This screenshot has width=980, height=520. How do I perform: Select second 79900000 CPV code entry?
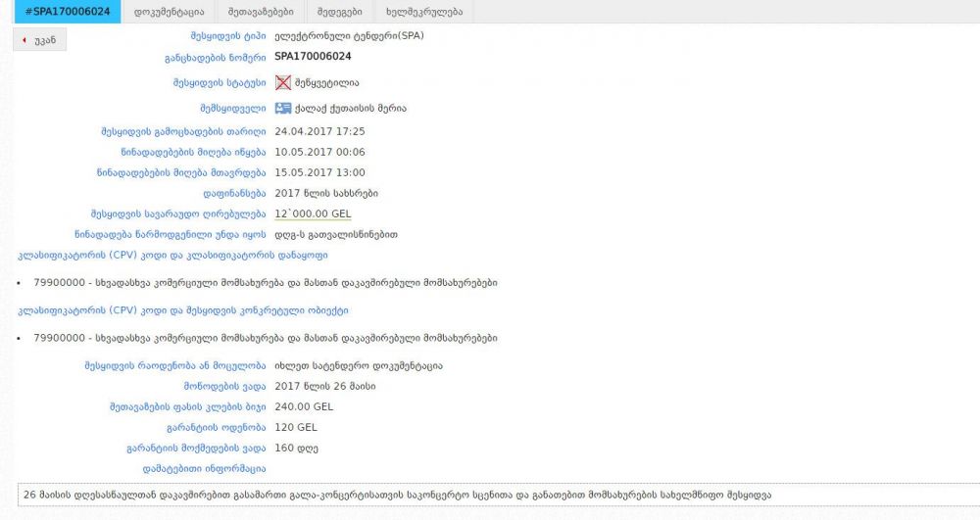(265, 338)
